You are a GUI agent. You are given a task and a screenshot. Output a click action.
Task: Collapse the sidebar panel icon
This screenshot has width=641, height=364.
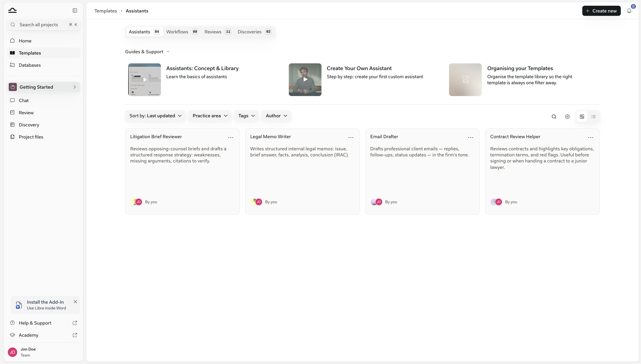[75, 10]
